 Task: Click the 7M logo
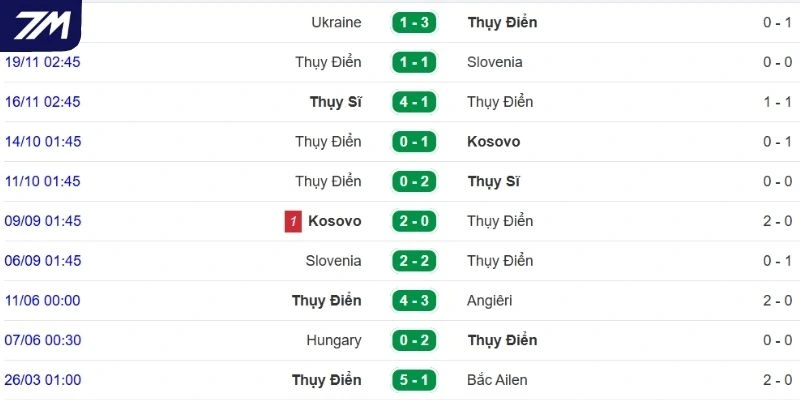41,25
